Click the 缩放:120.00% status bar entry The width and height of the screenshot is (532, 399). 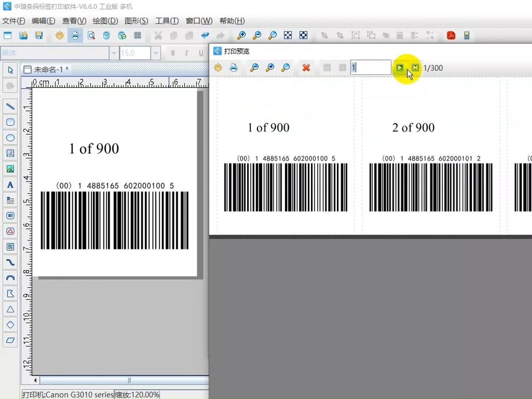click(x=137, y=395)
